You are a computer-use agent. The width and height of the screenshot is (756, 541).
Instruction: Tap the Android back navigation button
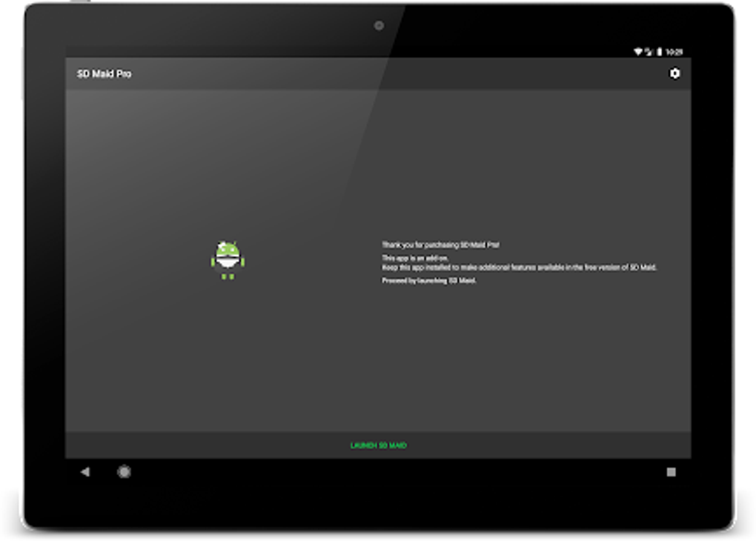click(85, 472)
